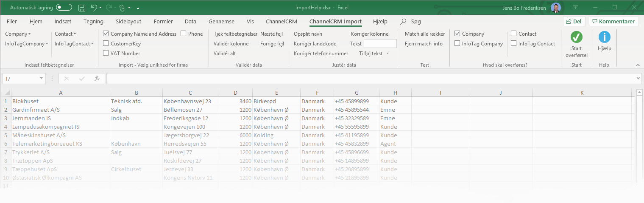Enable the VAT Number checkbox
Screen dimensions: 644x203
point(106,54)
